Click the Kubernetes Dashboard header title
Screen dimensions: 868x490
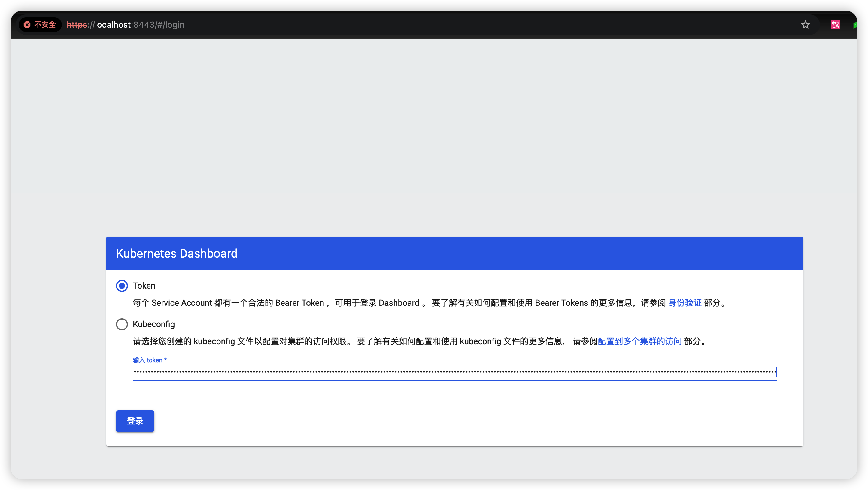pyautogui.click(x=177, y=253)
